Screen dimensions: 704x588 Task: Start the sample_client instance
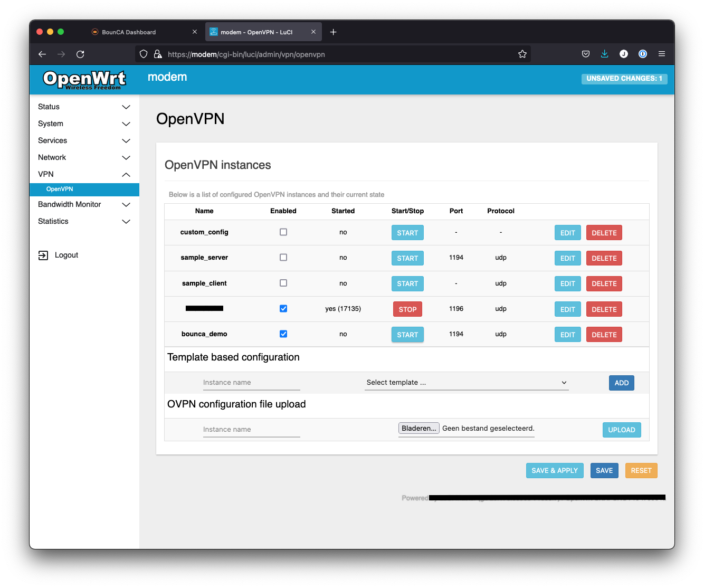pos(407,284)
